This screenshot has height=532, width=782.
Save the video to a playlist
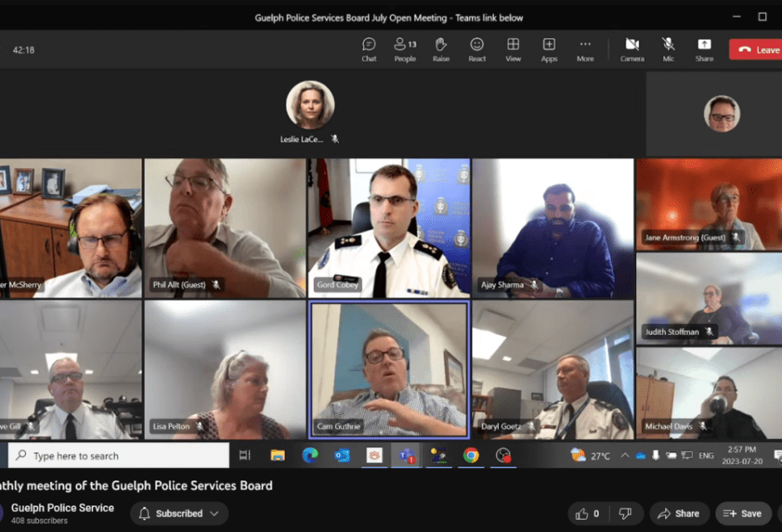(x=743, y=514)
